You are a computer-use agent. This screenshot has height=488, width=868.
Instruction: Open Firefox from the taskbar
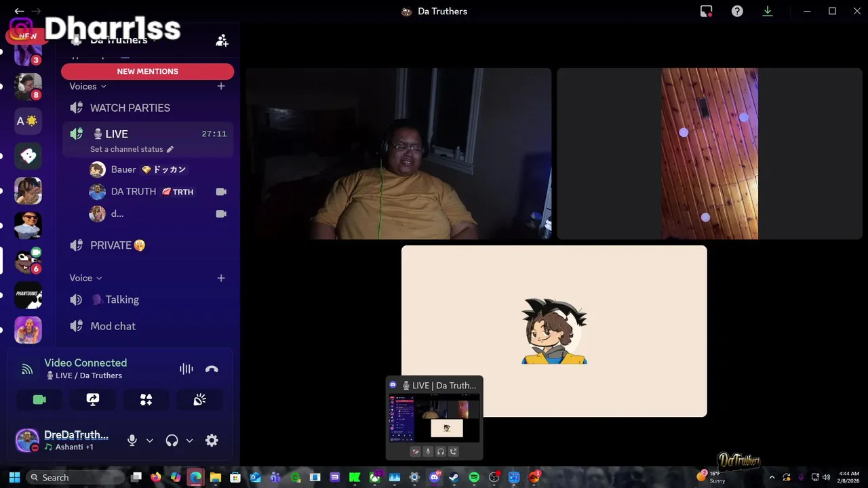(156, 477)
